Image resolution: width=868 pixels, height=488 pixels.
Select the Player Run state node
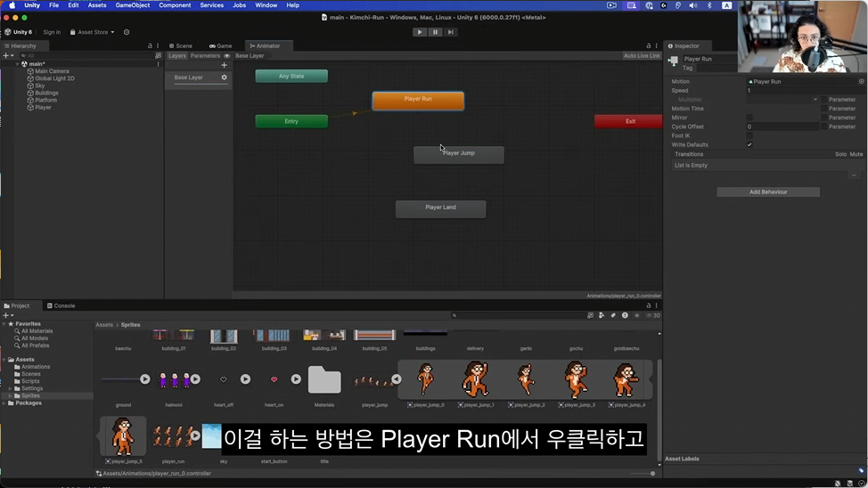click(418, 101)
